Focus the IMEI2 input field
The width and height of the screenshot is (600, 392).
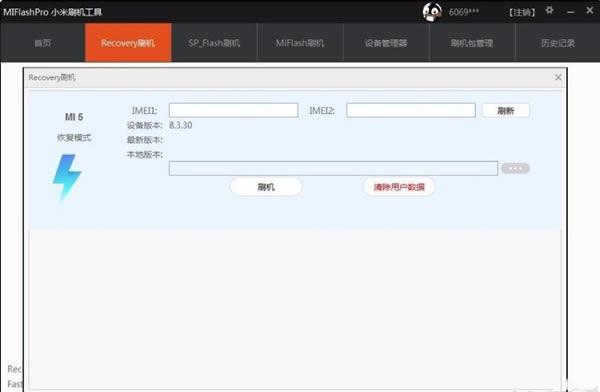[x=411, y=110]
